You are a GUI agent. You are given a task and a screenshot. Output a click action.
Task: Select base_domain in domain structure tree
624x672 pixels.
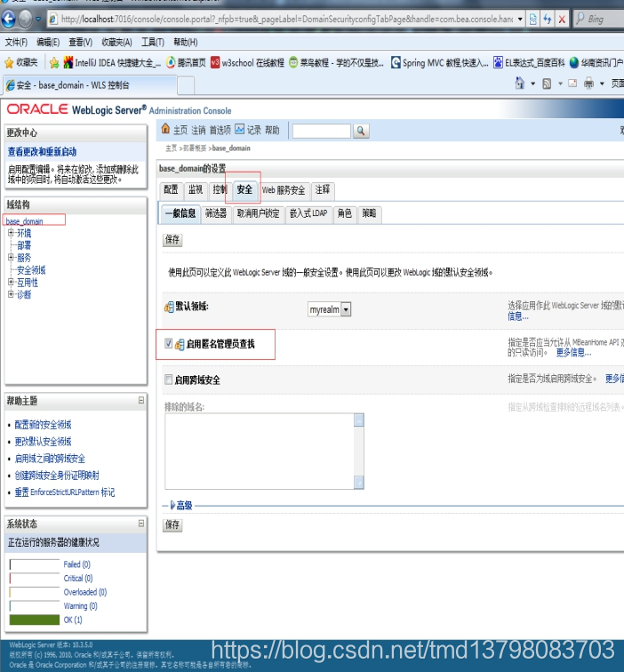point(24,221)
